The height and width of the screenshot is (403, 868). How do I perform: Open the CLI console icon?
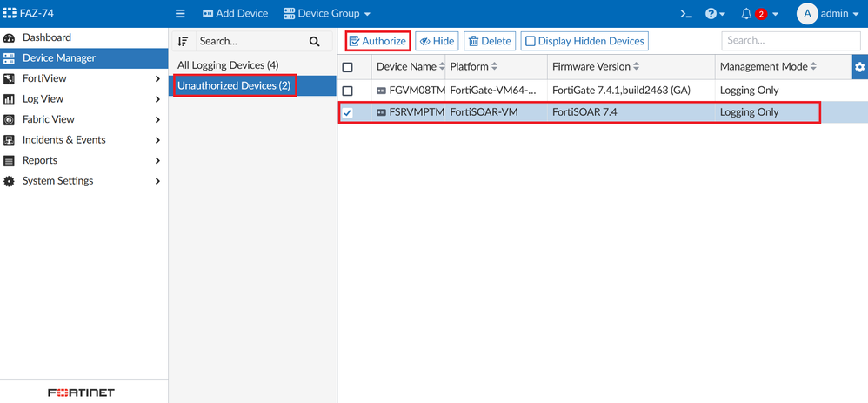(686, 14)
